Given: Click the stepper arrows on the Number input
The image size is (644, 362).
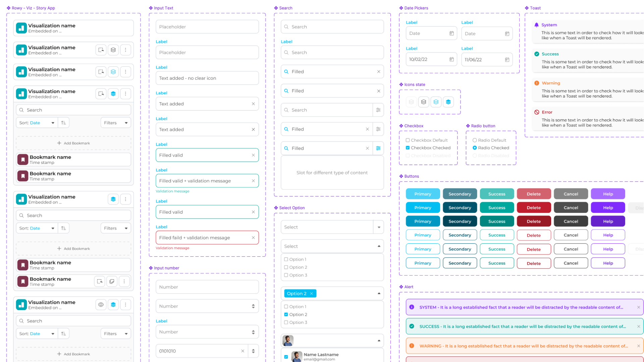Looking at the screenshot, I should [x=254, y=306].
